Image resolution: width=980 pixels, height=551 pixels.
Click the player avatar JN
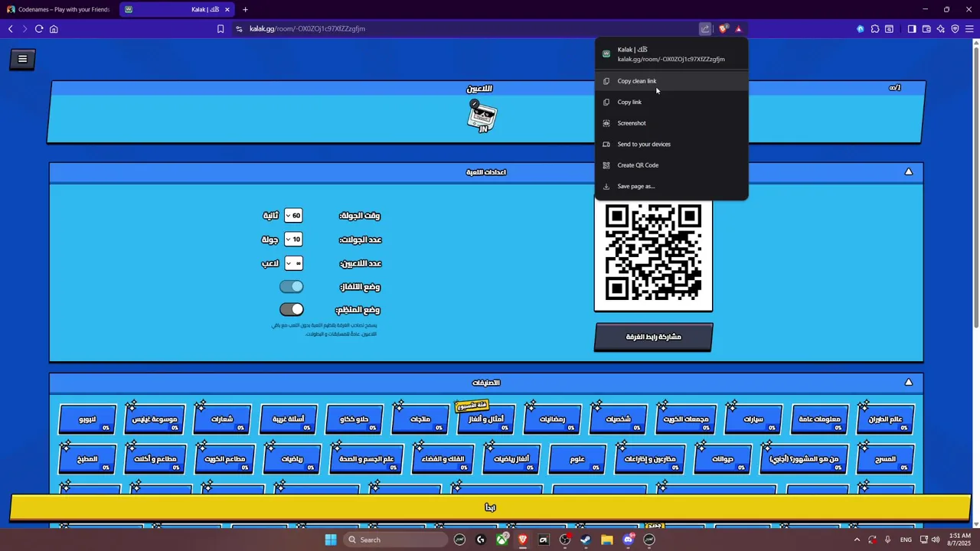coord(482,117)
